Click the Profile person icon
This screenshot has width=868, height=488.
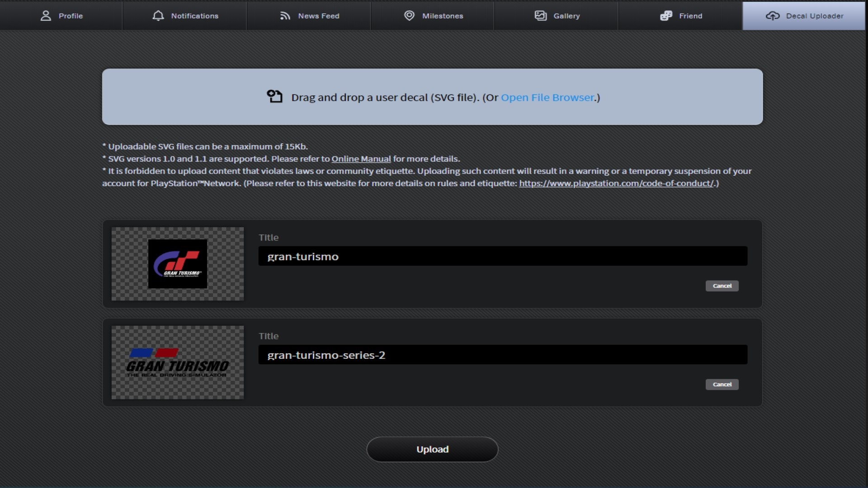coord(46,16)
